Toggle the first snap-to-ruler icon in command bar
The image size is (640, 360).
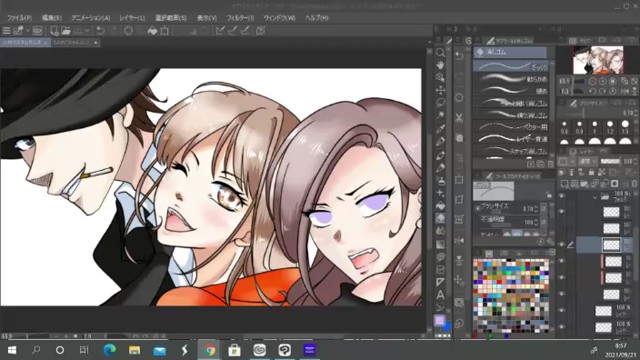(220, 31)
